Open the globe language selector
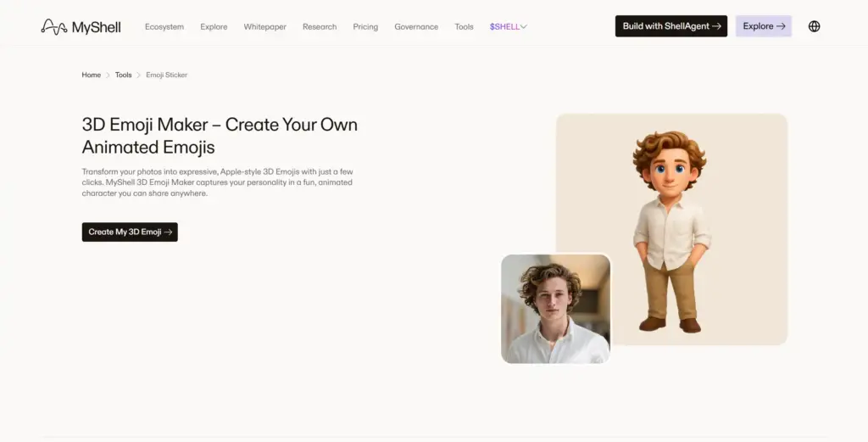This screenshot has height=442, width=868. coord(814,26)
